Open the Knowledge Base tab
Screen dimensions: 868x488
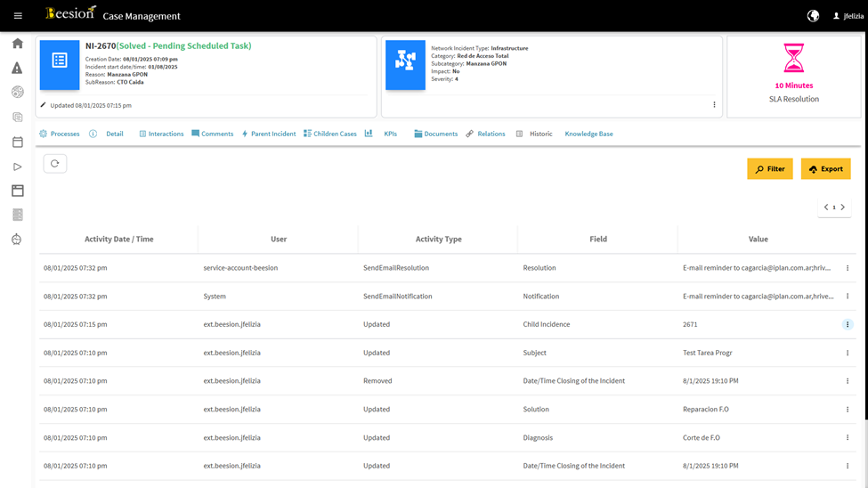pos(588,134)
